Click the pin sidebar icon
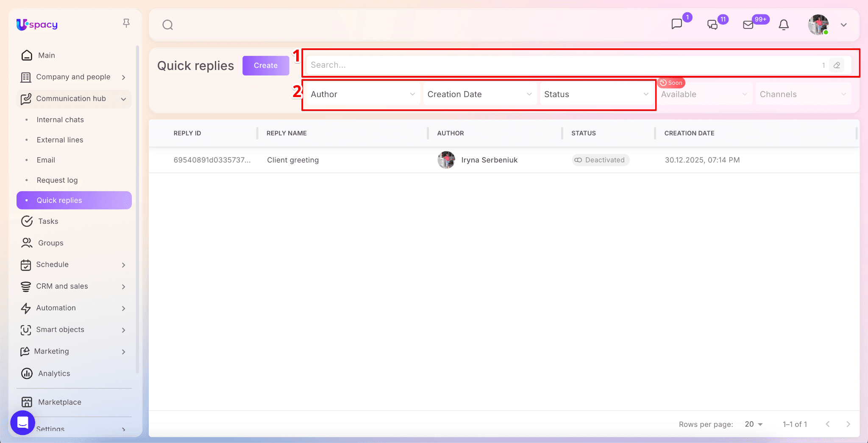The height and width of the screenshot is (443, 868). click(126, 23)
